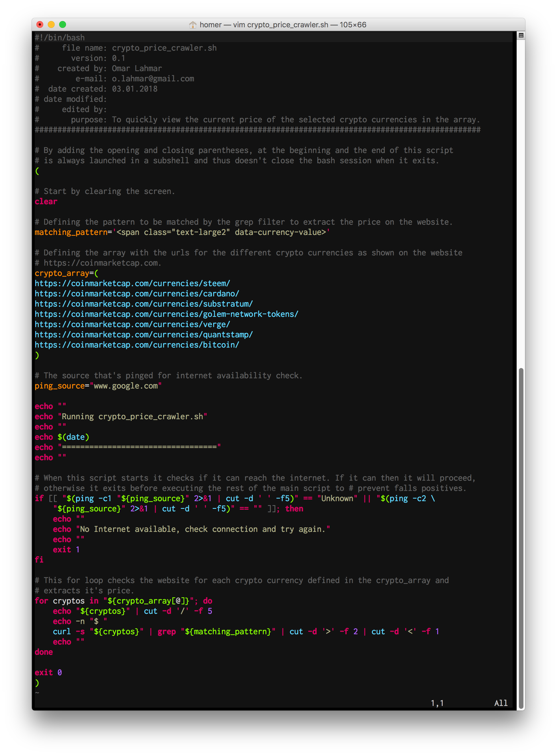
Task: Click the '# Start by clearing the screen.' comment
Action: click(105, 191)
